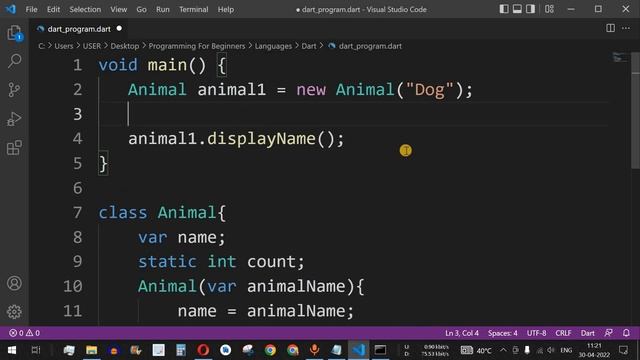Click the VS Code logo in title bar

tap(10, 9)
